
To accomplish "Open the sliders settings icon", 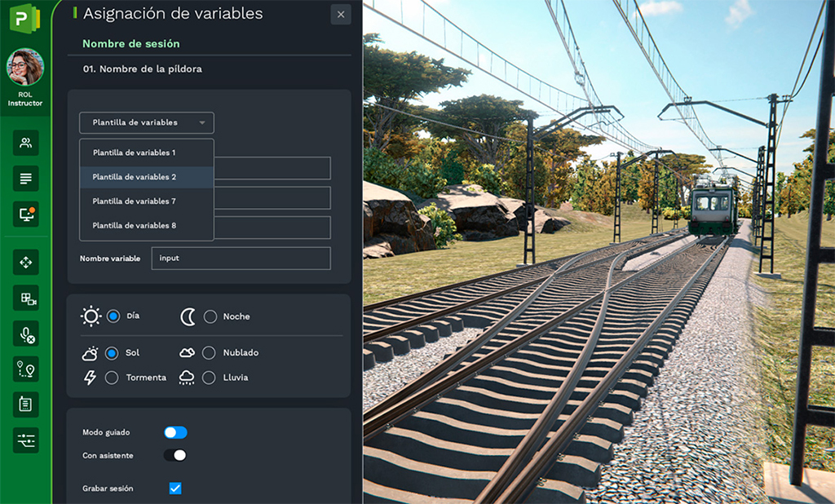I will (25, 440).
